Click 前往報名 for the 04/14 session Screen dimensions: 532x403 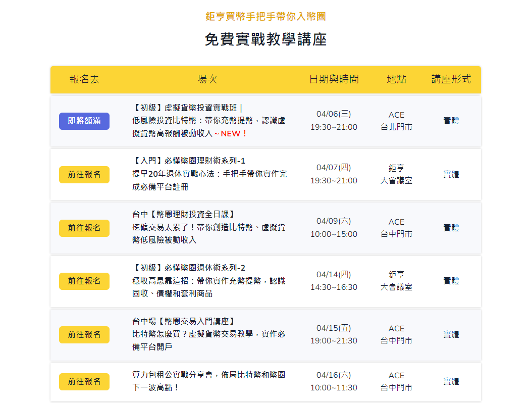[84, 281]
